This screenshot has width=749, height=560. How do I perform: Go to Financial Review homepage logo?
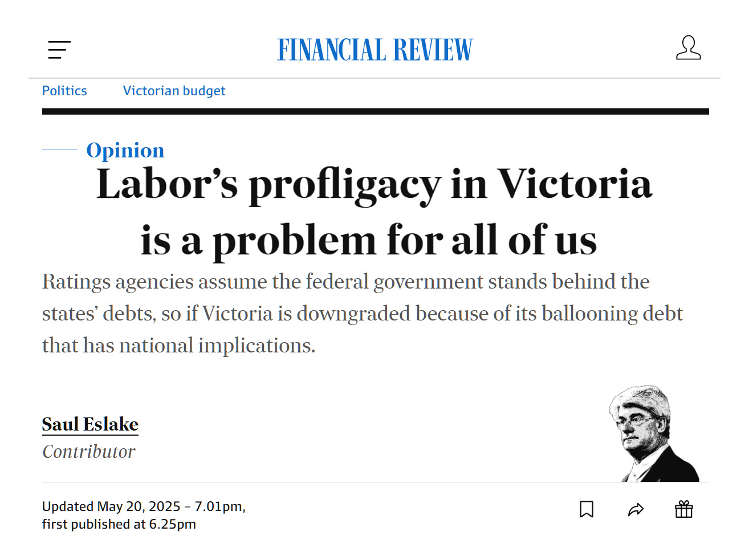(x=375, y=50)
